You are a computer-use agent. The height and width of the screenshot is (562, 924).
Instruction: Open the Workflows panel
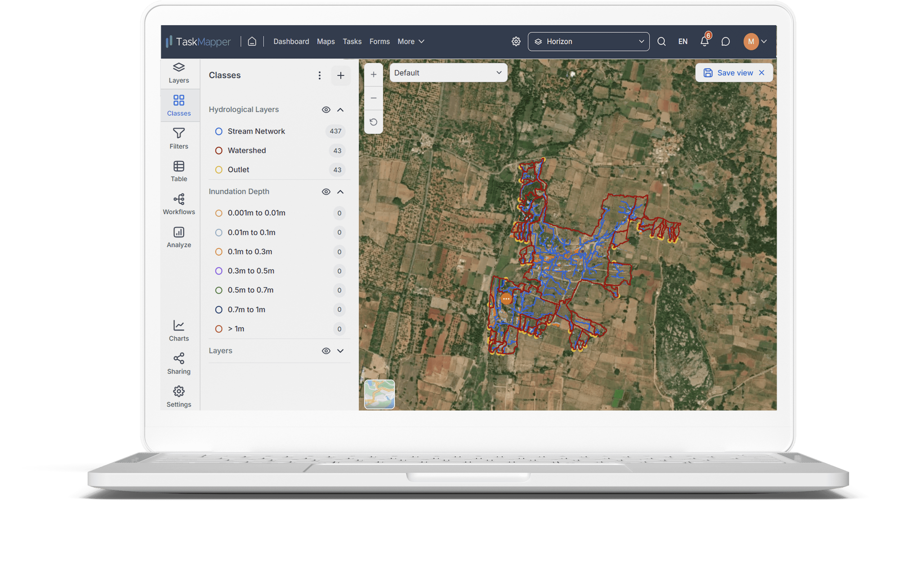pyautogui.click(x=179, y=203)
